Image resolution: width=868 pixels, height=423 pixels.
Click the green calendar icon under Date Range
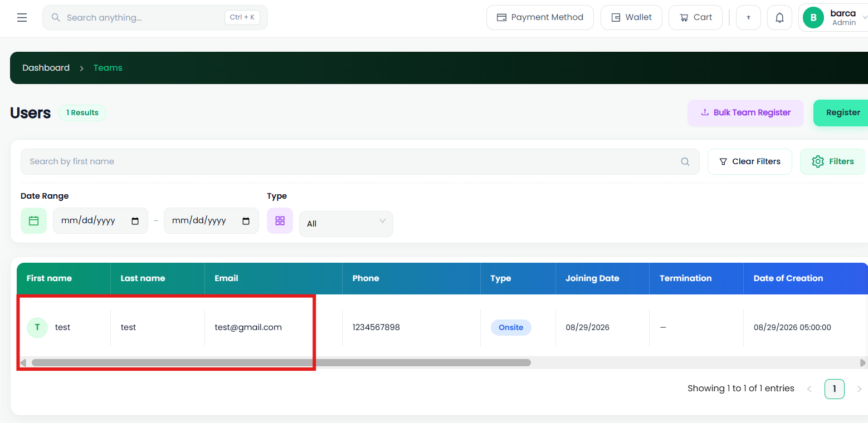coord(33,221)
